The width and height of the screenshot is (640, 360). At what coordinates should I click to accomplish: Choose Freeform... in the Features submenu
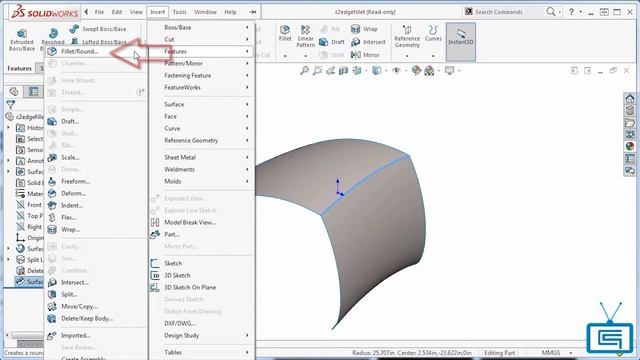click(96, 181)
